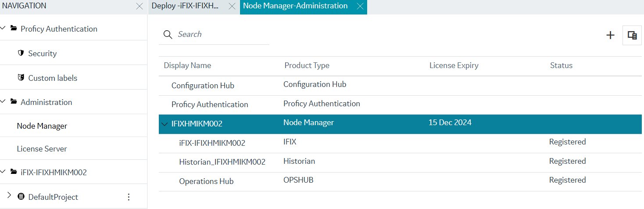Open the server details panel icon

[632, 36]
